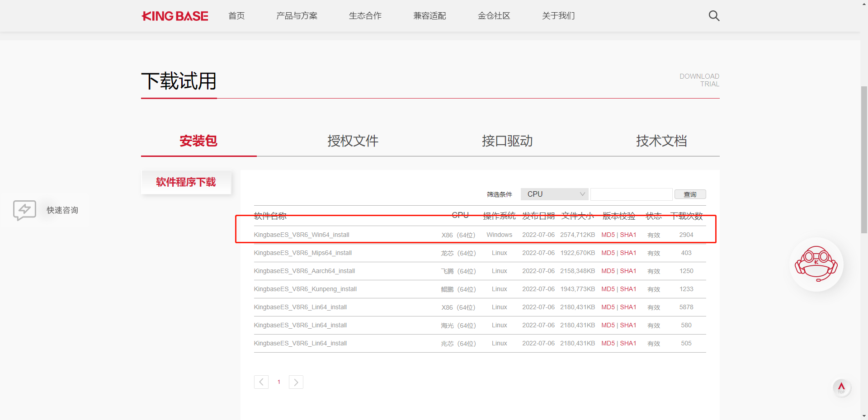Click the 飞腾 (64位) CPU cell
The height and width of the screenshot is (420, 868).
click(x=458, y=271)
